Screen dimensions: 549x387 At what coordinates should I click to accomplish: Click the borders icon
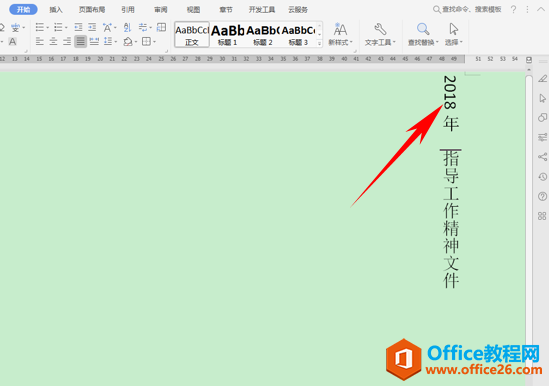point(146,42)
